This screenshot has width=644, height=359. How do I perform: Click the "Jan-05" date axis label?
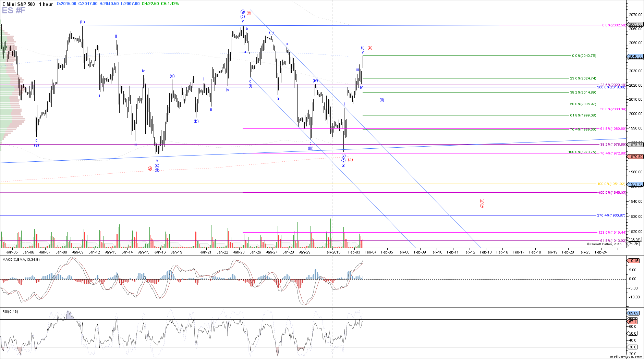click(x=12, y=252)
